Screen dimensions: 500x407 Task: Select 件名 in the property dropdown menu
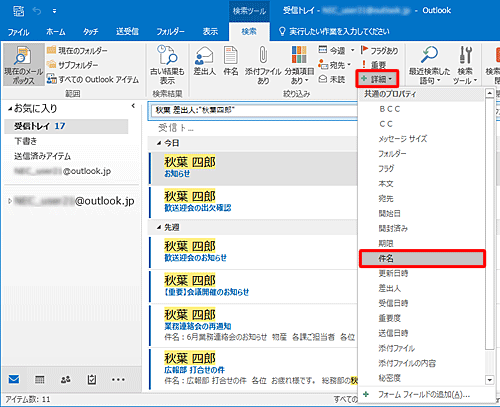click(x=422, y=258)
